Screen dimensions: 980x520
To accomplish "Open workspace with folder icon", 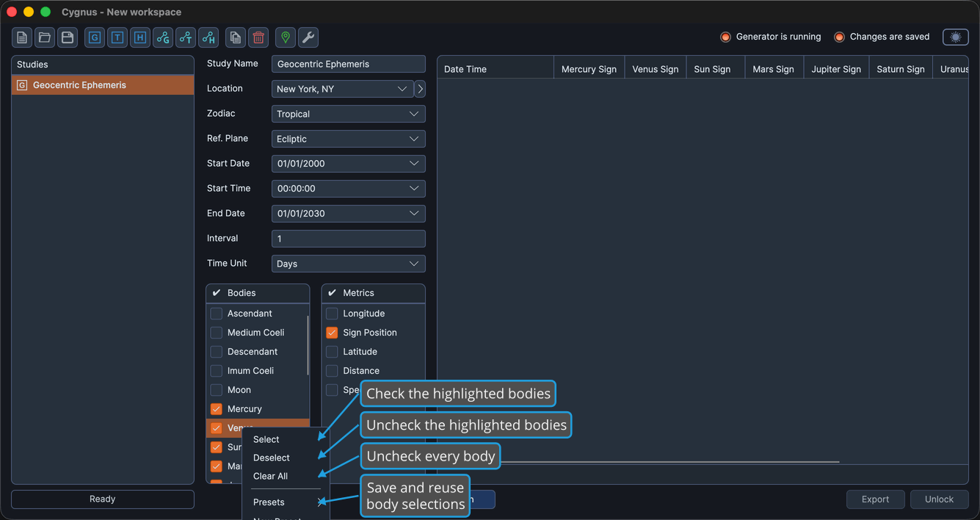I will [45, 37].
